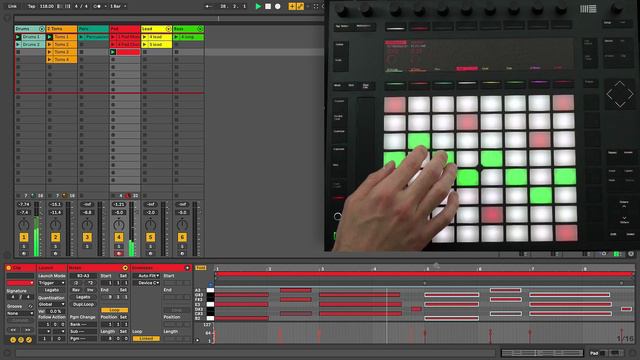Image resolution: width=640 pixels, height=360 pixels.
Task: Toggle the metronome in the control bar
Action: [x=97, y=6]
